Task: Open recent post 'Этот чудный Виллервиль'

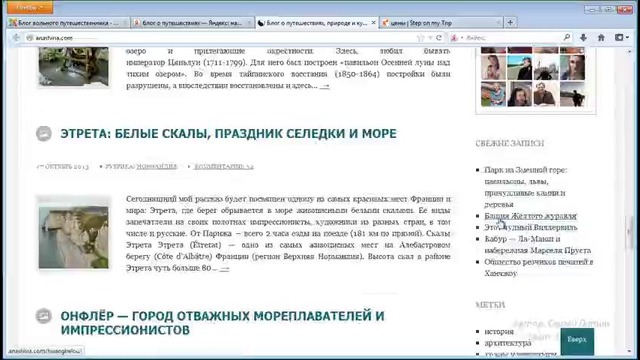Action: pyautogui.click(x=531, y=227)
